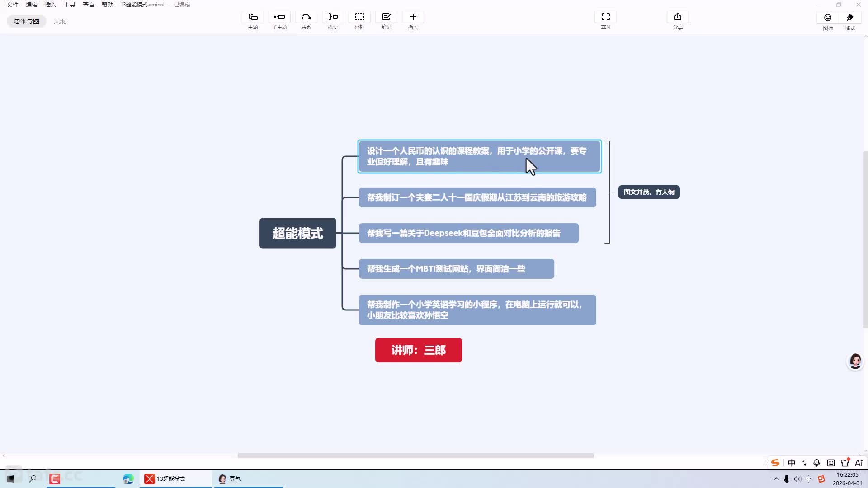
Task: Open the 查看 view menu
Action: [x=89, y=5]
